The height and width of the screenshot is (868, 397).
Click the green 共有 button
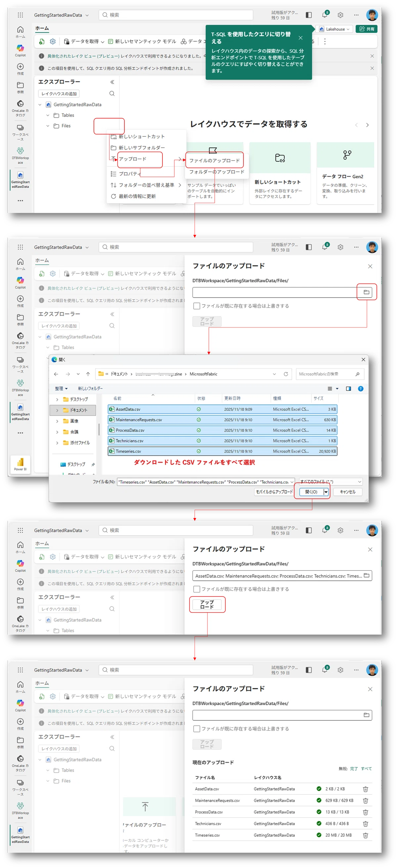(366, 29)
